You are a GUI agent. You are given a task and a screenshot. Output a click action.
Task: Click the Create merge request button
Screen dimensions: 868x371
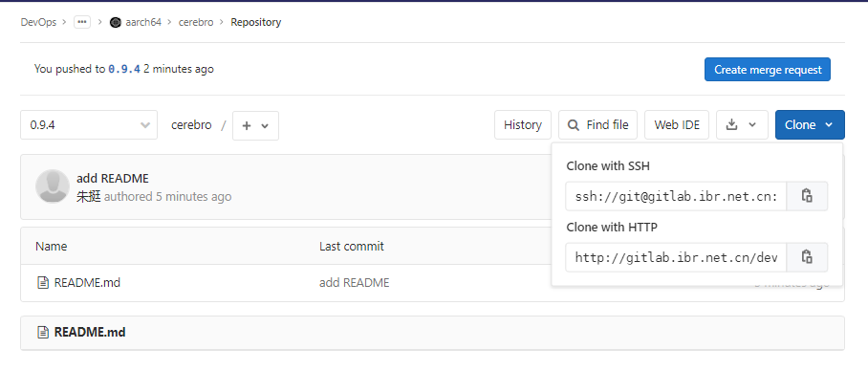coord(768,70)
